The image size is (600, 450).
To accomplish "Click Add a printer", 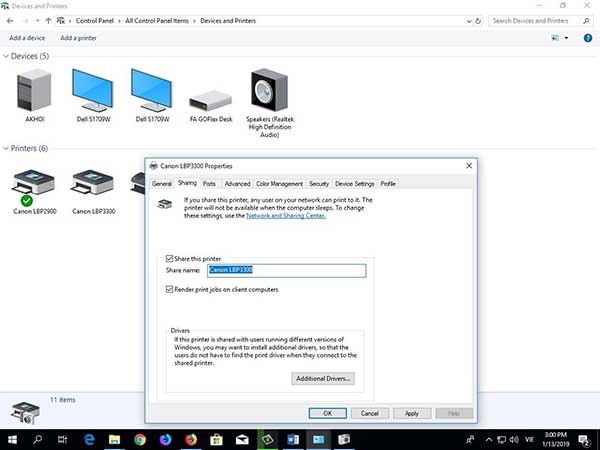I will [78, 38].
